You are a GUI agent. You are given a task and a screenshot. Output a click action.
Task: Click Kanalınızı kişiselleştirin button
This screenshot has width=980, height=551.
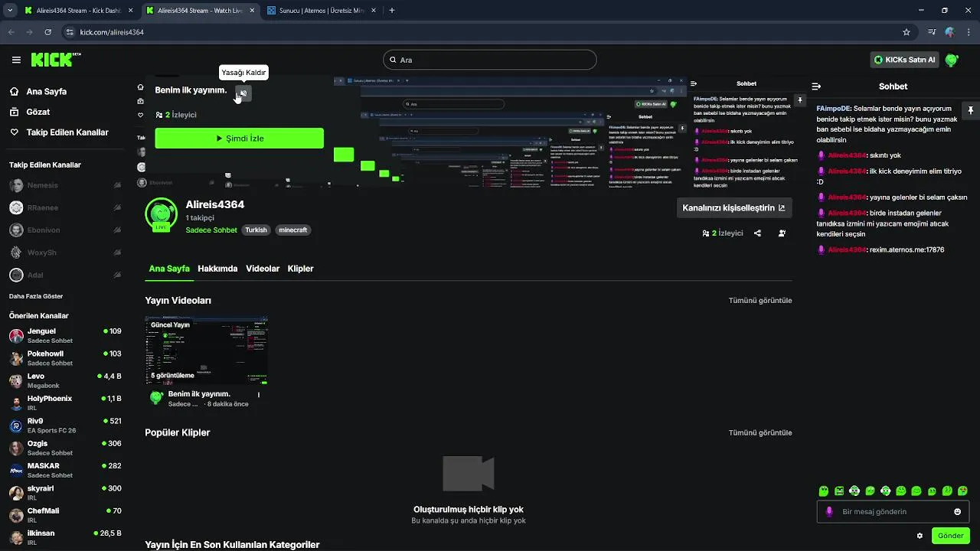pyautogui.click(x=734, y=207)
